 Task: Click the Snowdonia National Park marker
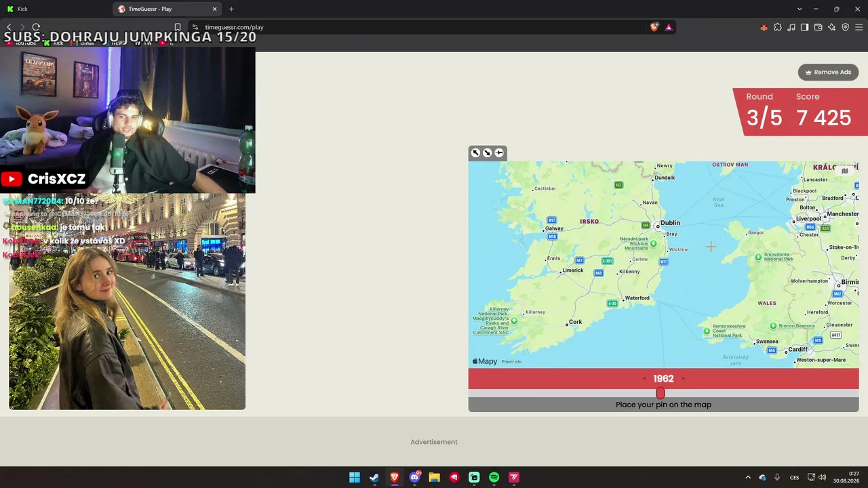(x=758, y=257)
